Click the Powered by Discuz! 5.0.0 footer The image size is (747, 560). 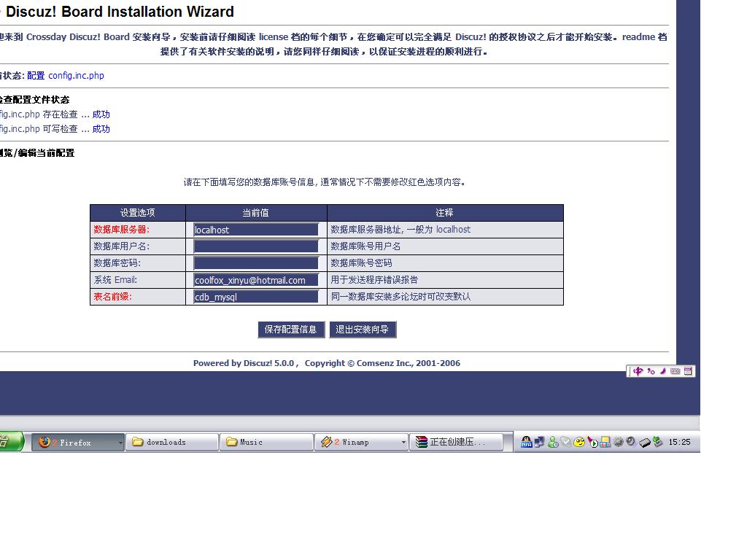click(327, 363)
